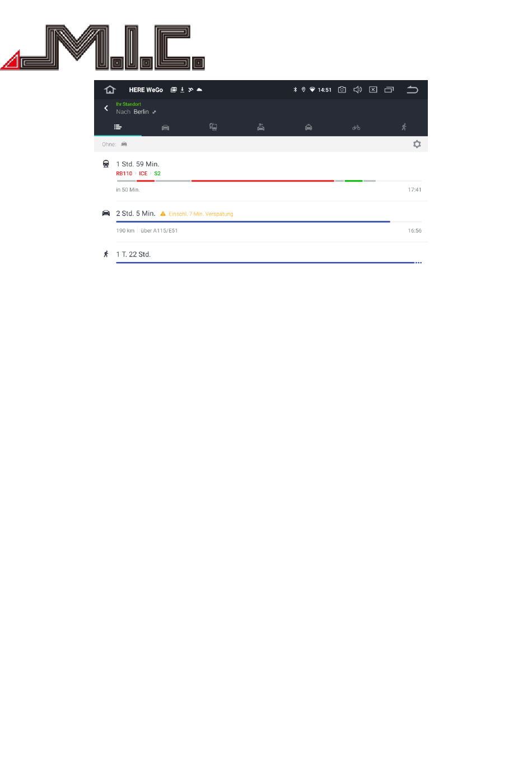This screenshot has width=532, height=778.
Task: Close current app with X box icon
Action: coord(373,90)
